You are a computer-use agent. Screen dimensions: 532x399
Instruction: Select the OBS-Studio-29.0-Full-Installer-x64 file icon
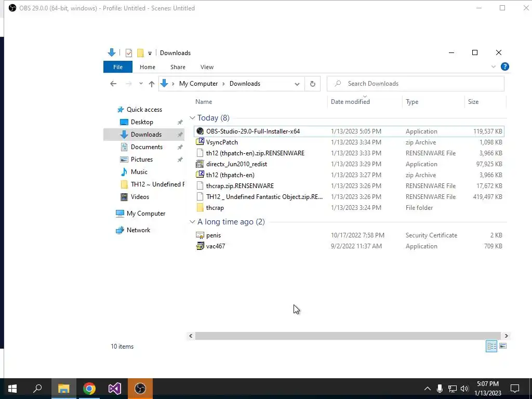tap(200, 131)
